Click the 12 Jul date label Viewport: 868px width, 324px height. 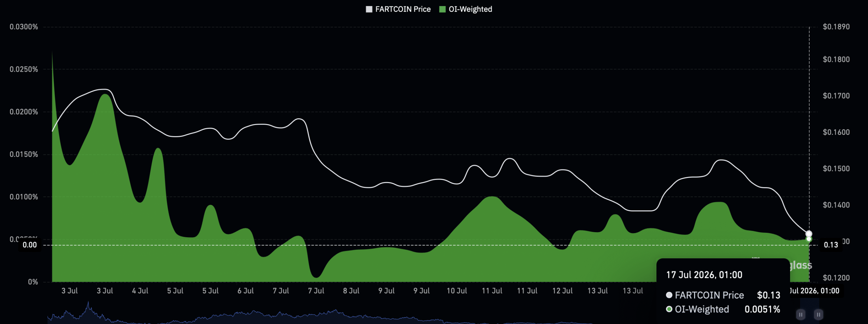click(562, 291)
